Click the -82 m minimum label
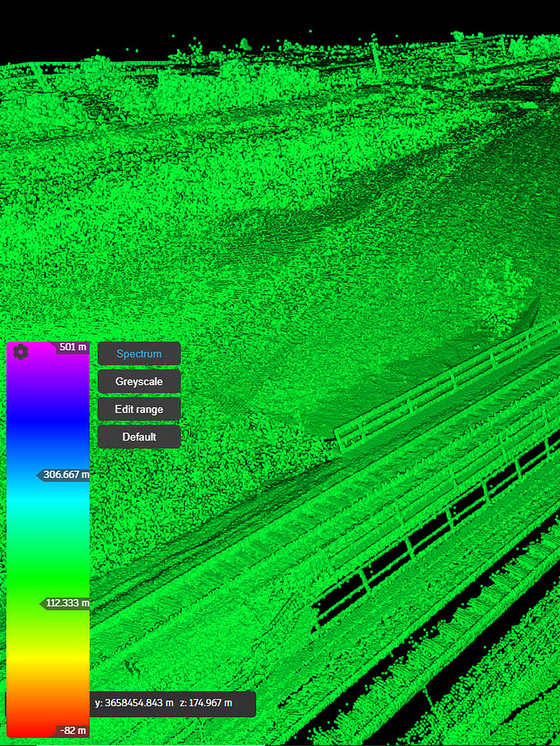 72,730
